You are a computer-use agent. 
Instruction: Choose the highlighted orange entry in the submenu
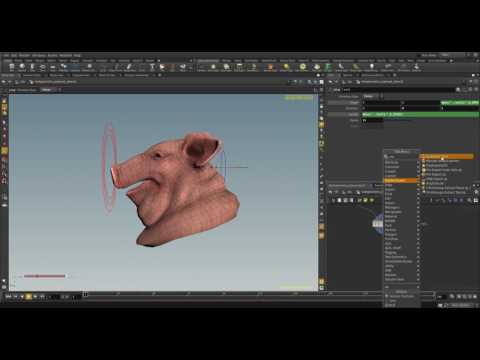point(447,156)
